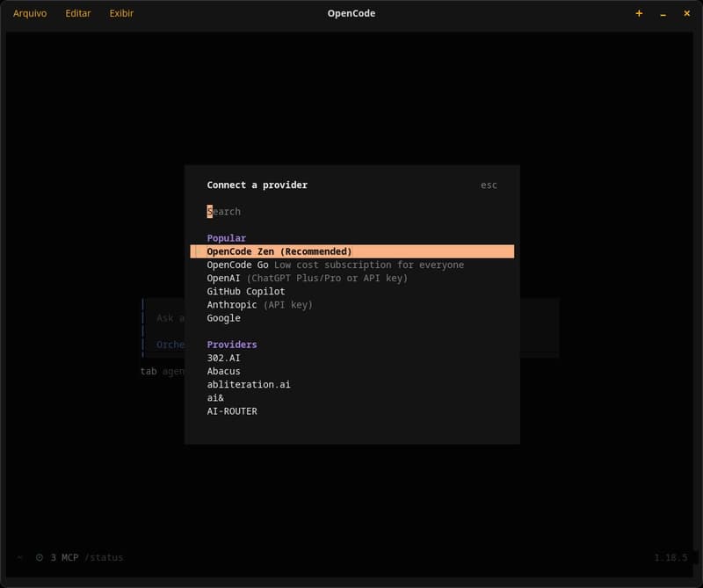The width and height of the screenshot is (703, 588).
Task: Minimize the OpenCode window
Action: [x=663, y=15]
